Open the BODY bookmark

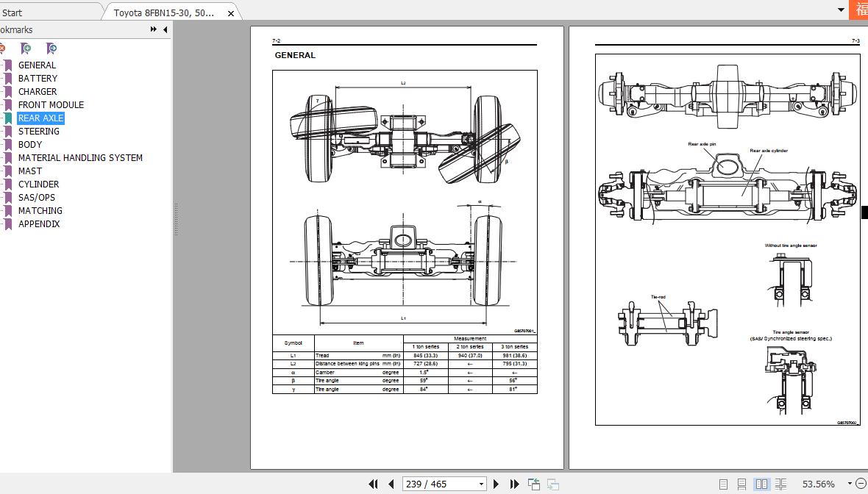click(30, 144)
